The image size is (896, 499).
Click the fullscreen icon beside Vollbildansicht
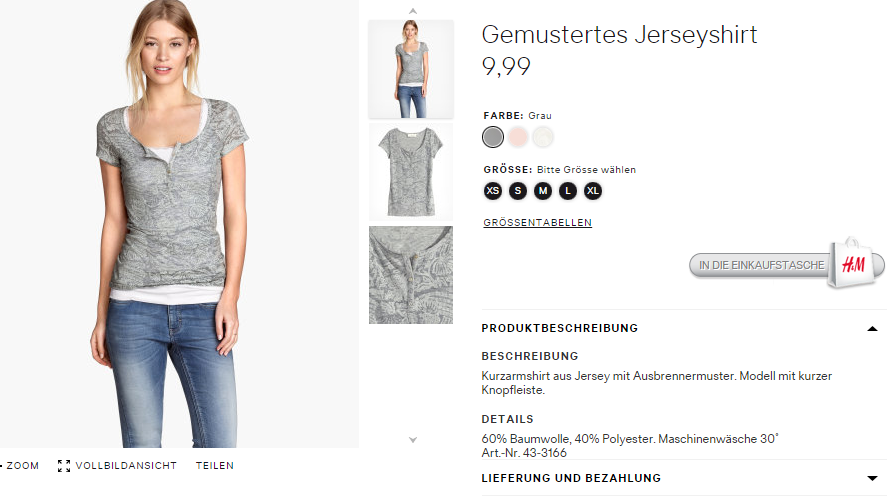pos(64,466)
